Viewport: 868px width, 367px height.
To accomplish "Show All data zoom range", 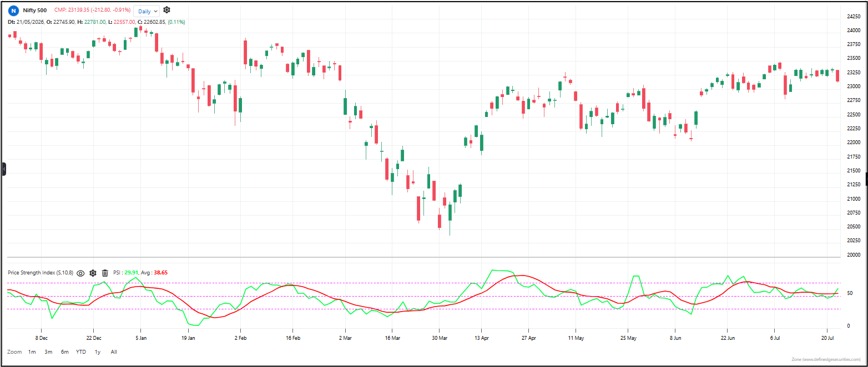I will pos(114,351).
